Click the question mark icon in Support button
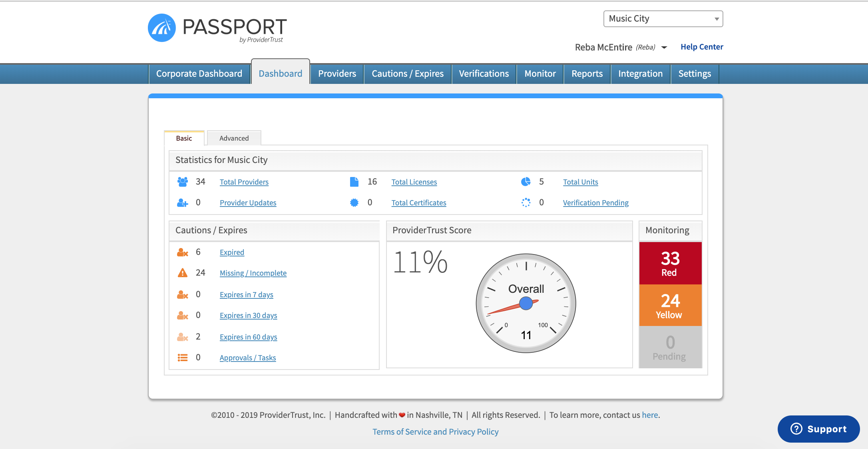This screenshot has height=449, width=868. point(796,429)
